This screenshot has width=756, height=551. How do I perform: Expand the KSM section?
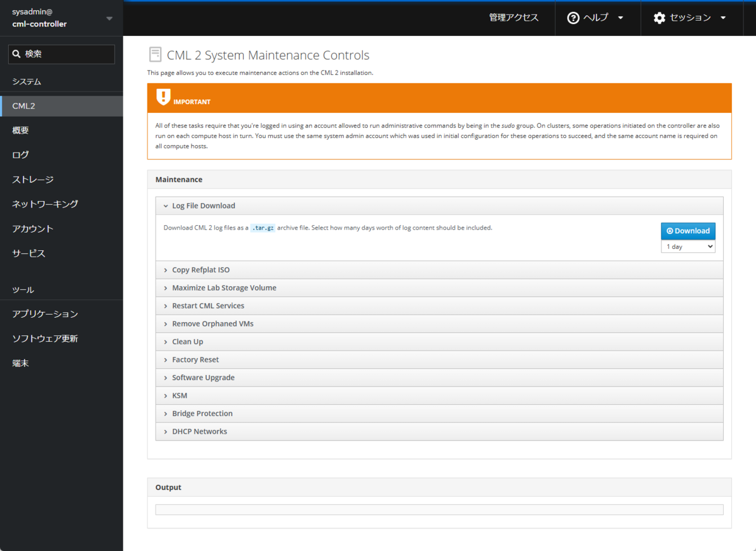point(439,395)
